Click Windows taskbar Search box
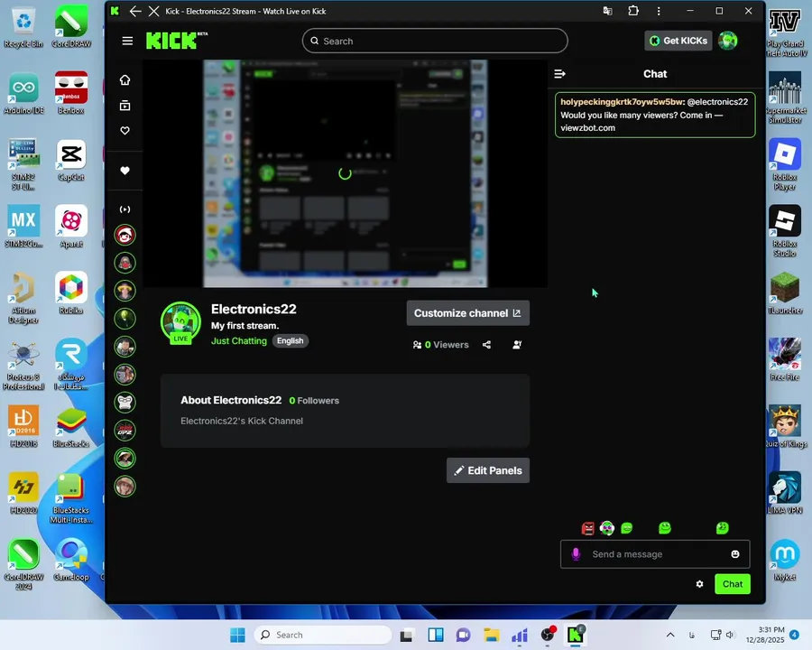 pos(323,635)
